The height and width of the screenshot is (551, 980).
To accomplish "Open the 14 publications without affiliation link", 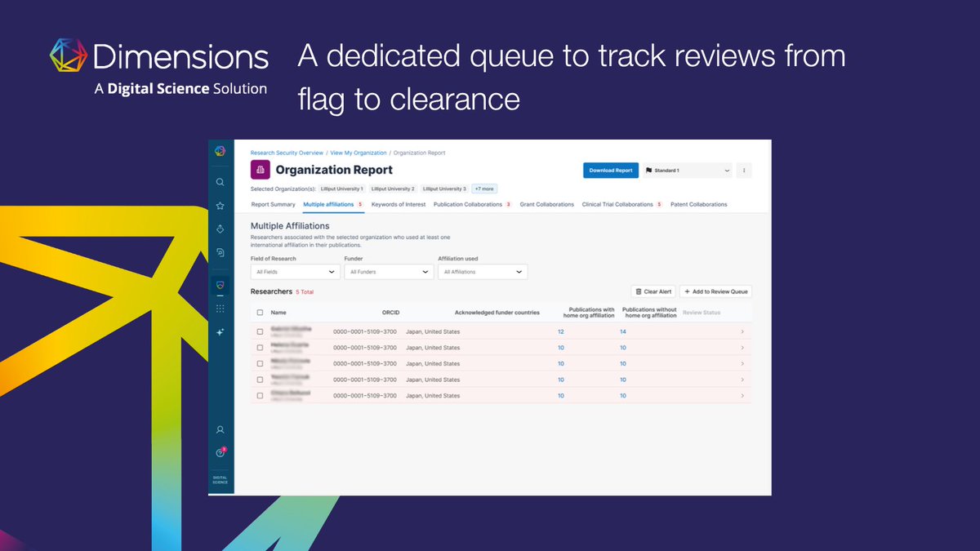I will tap(623, 331).
